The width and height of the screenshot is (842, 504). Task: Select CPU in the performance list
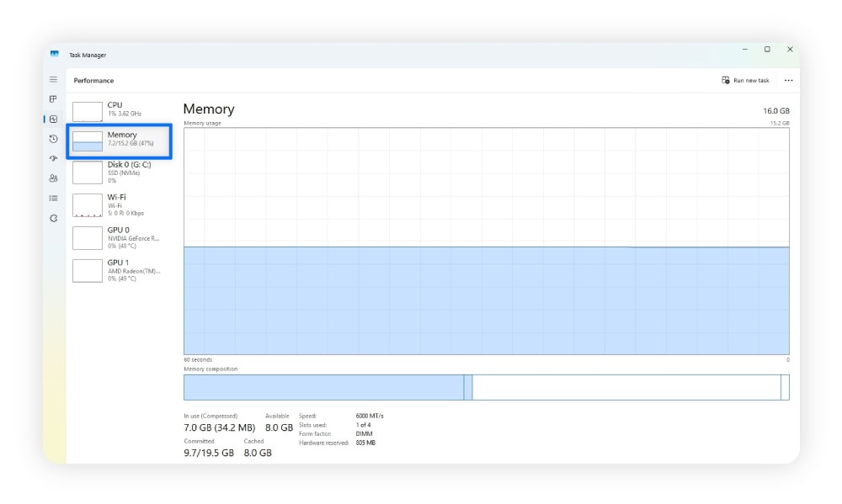118,109
